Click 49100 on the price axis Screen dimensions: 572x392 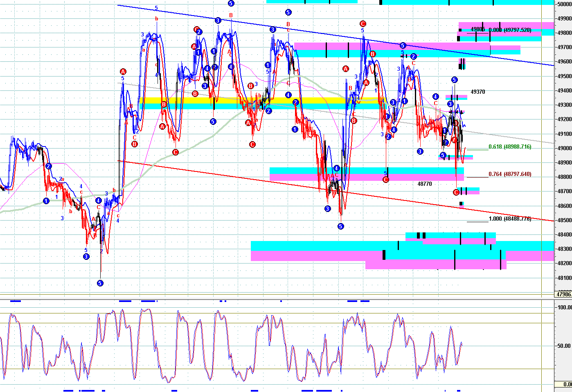(564, 134)
